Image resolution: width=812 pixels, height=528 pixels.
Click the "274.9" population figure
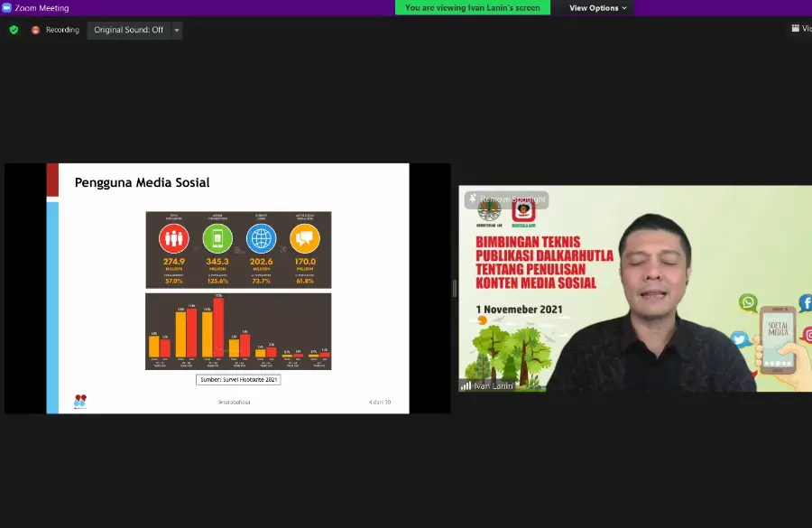pyautogui.click(x=174, y=262)
